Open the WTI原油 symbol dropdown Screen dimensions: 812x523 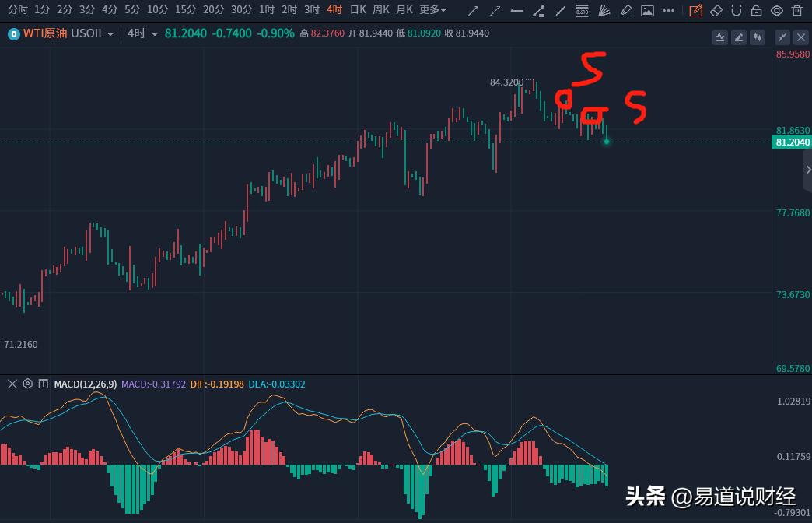click(109, 34)
